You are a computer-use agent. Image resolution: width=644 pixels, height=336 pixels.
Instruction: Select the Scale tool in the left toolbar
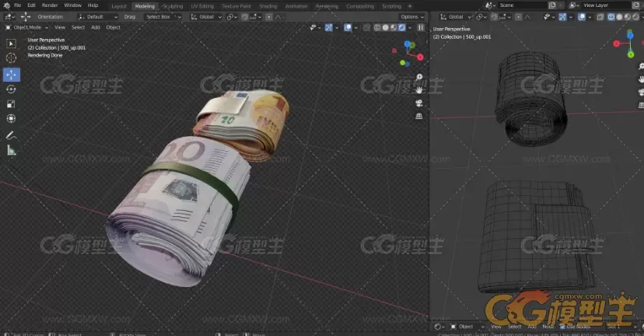11,104
